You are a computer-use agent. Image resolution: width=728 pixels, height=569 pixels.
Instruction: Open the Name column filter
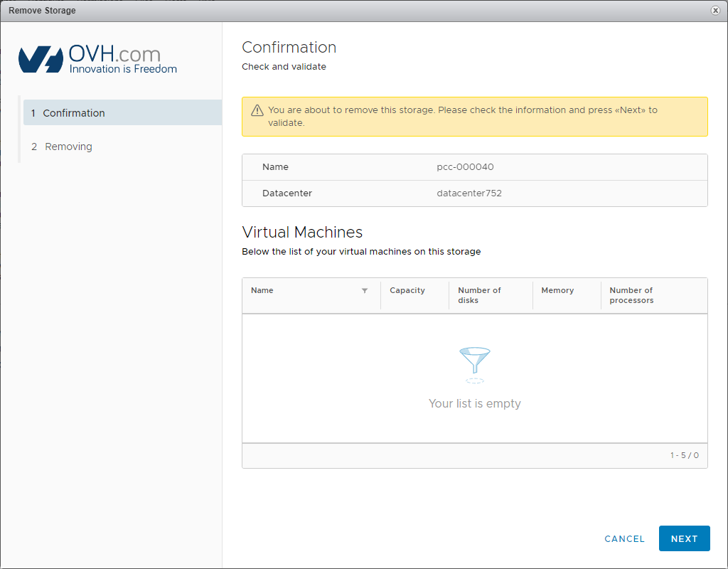(365, 291)
